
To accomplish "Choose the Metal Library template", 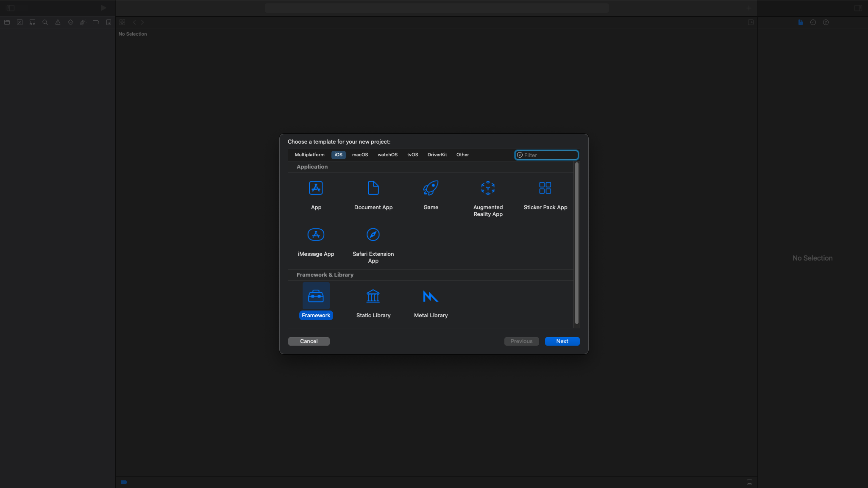I will [431, 297].
